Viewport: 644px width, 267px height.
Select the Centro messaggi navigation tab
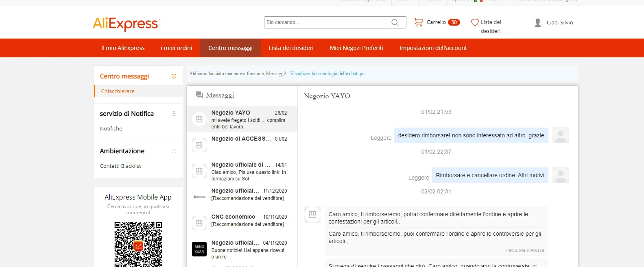231,48
